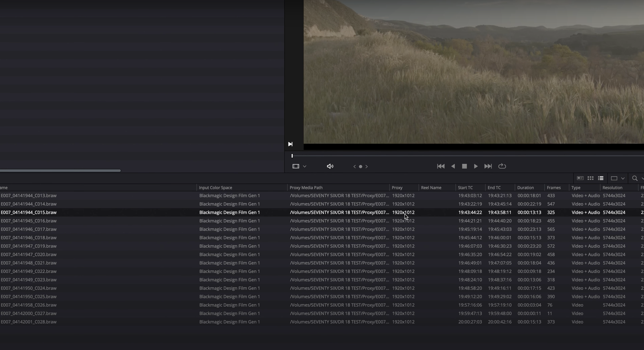Sort by the Duration column header
644x350 pixels.
point(525,188)
